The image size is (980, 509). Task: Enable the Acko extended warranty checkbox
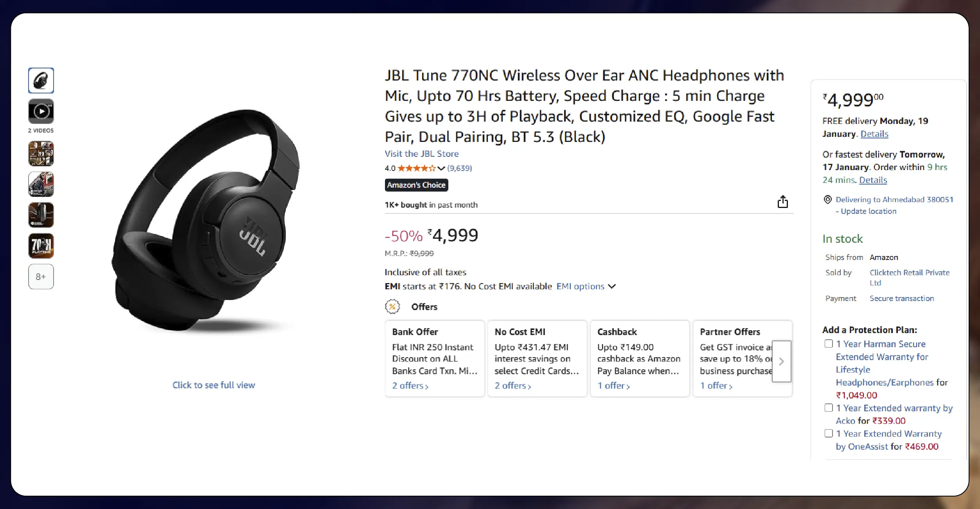[828, 408]
